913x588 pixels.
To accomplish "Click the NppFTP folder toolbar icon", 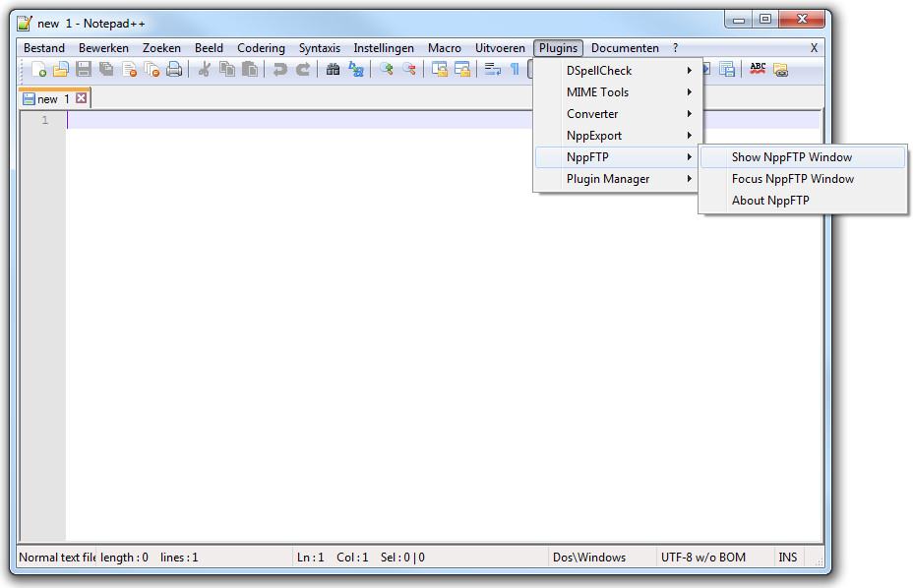I will (x=780, y=69).
